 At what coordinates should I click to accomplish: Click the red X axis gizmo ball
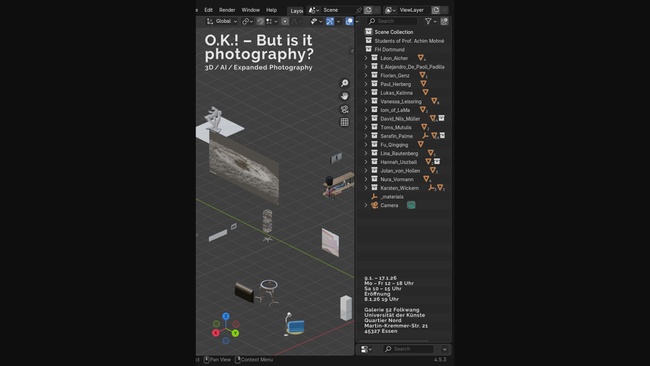click(216, 333)
